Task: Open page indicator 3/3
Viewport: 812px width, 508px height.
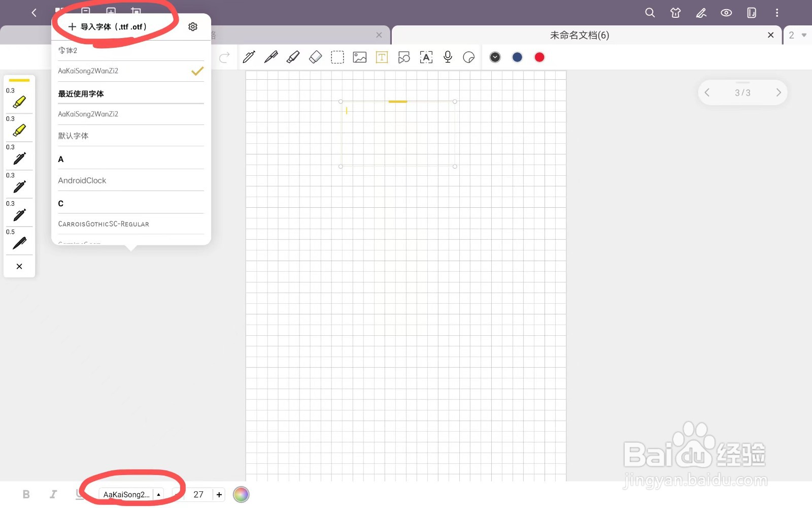Action: pos(742,92)
